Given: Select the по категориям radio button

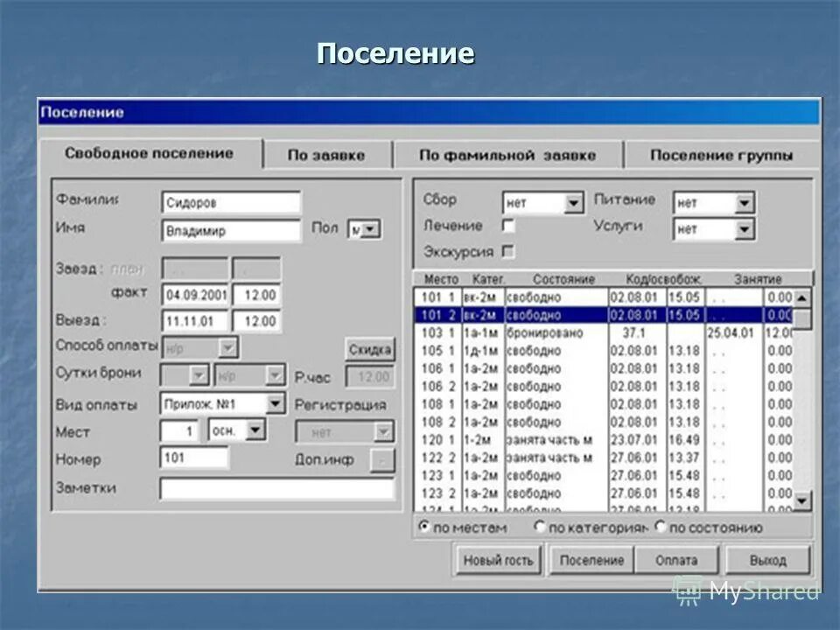Looking at the screenshot, I should point(541,528).
